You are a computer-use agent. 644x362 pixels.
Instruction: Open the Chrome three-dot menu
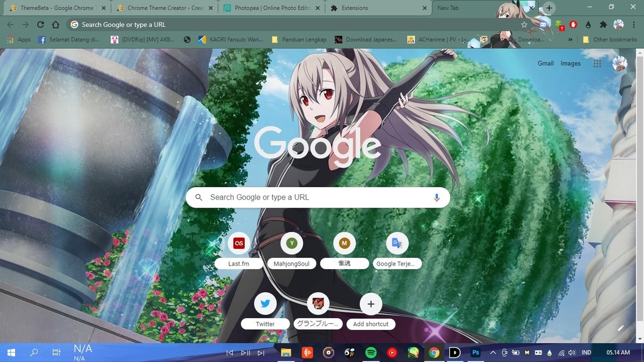(633, 25)
